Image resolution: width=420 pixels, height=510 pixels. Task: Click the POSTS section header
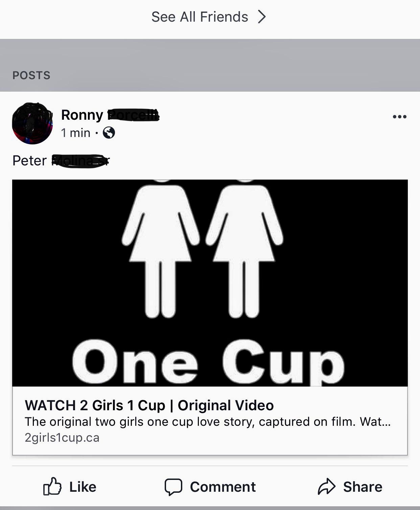(x=31, y=75)
